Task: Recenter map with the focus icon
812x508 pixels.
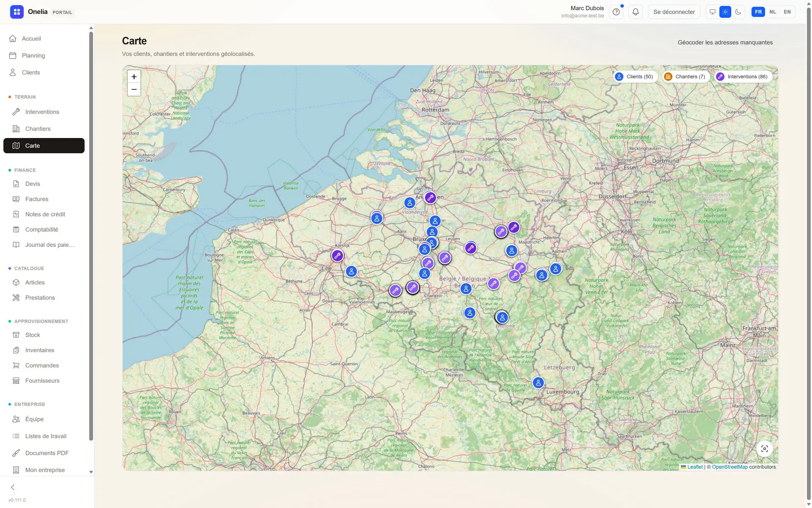Action: tap(765, 449)
